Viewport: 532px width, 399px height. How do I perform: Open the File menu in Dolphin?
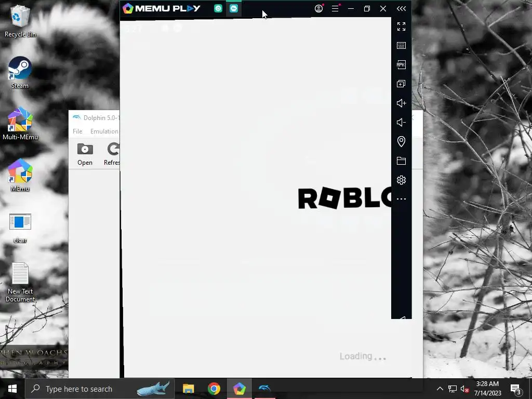tap(77, 131)
